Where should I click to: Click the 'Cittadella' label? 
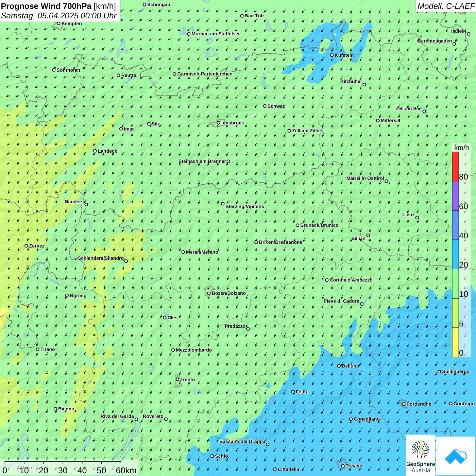(288, 469)
